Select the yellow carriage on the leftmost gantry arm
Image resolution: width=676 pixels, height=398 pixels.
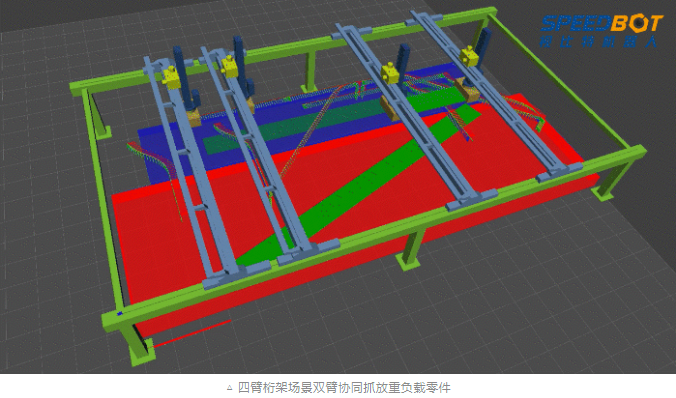pos(171,78)
